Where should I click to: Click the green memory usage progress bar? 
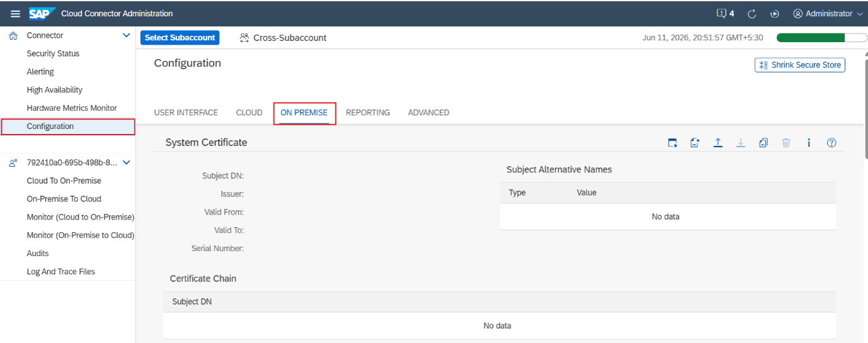coord(821,38)
